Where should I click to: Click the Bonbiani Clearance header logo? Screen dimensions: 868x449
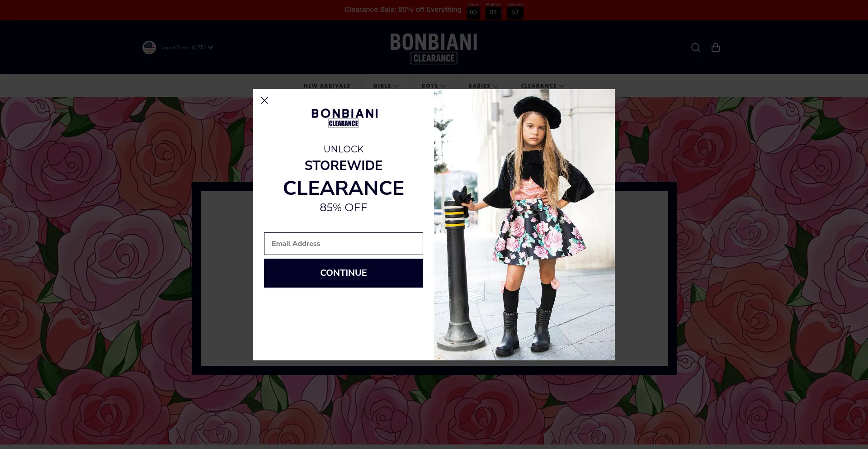click(434, 48)
